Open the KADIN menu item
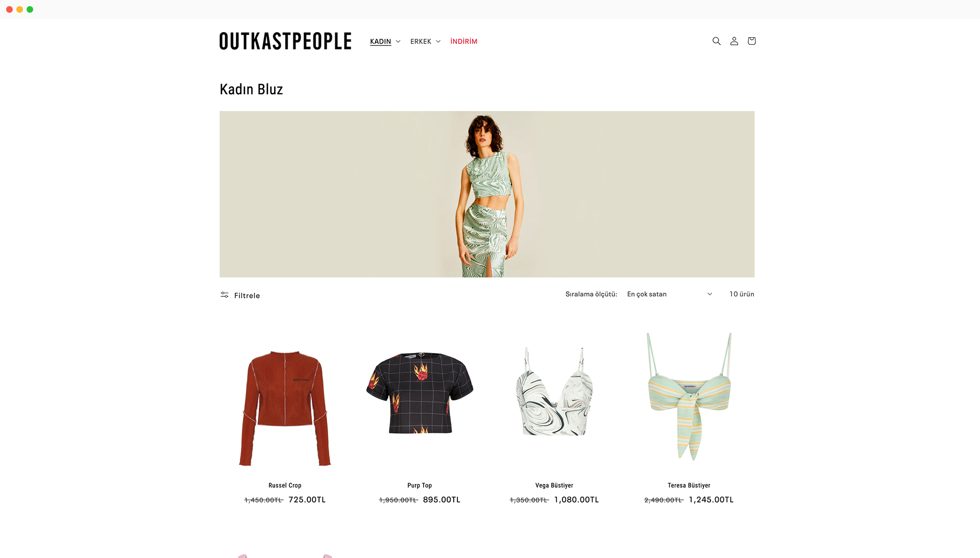980x558 pixels. tap(380, 41)
